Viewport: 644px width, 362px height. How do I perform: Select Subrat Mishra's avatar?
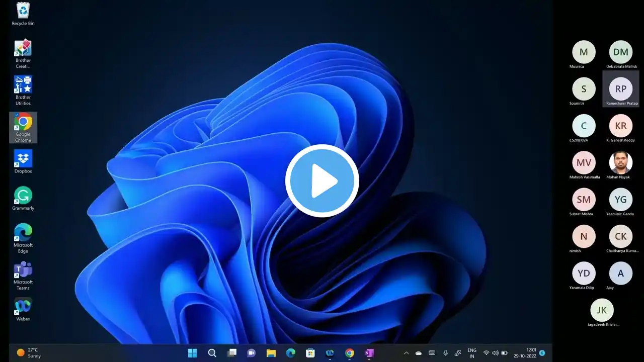pyautogui.click(x=584, y=200)
